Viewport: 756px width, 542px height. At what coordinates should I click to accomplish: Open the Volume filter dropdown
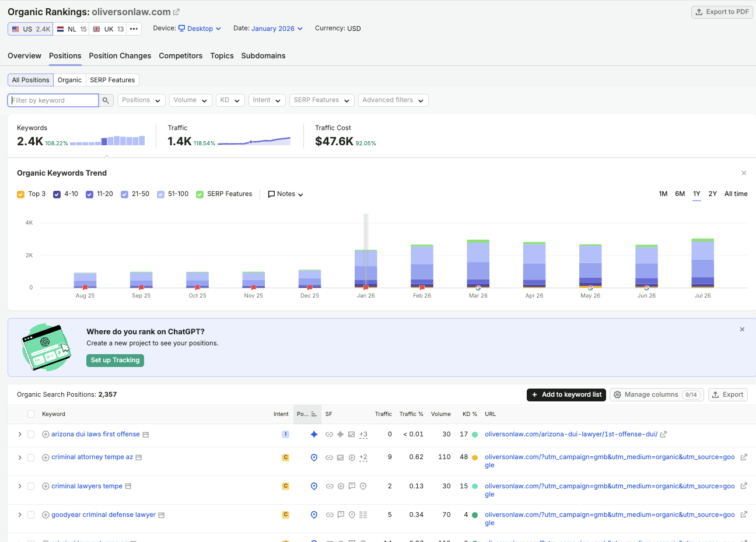[190, 100]
